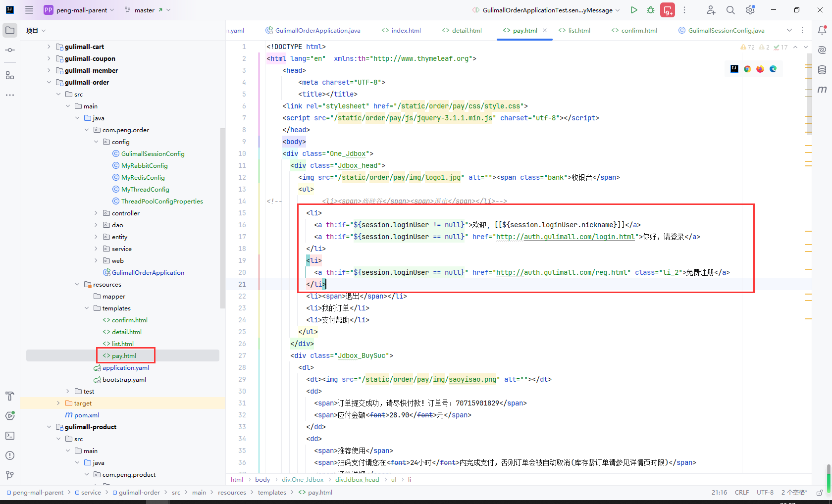Open the Git tool window
The image size is (832, 504).
click(x=10, y=475)
